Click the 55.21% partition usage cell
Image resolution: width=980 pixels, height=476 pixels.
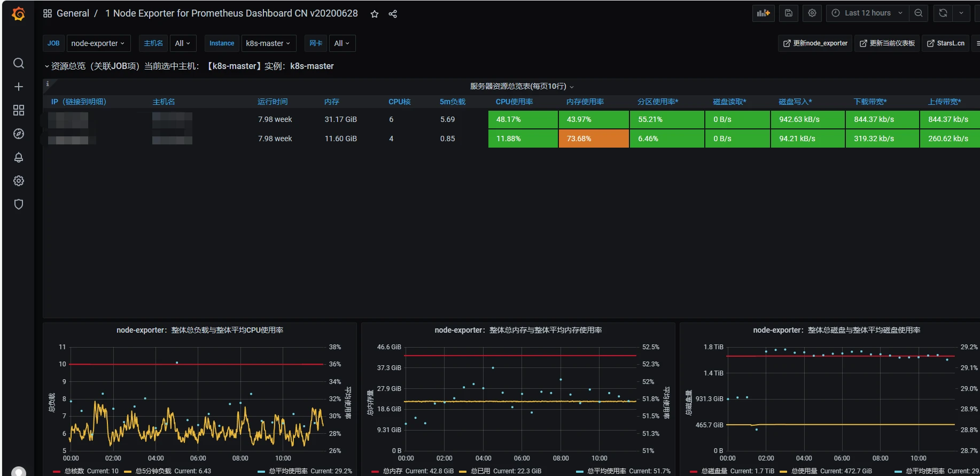(x=667, y=119)
